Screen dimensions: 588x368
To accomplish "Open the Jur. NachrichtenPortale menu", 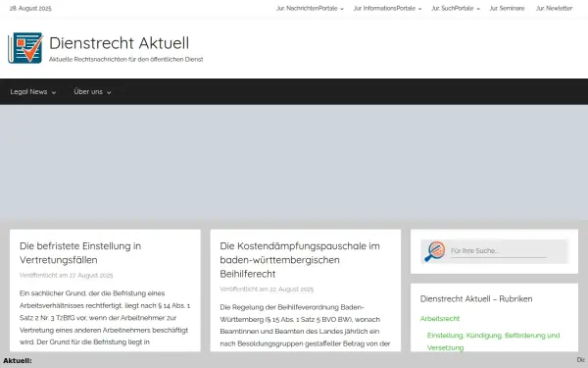I will [x=310, y=8].
